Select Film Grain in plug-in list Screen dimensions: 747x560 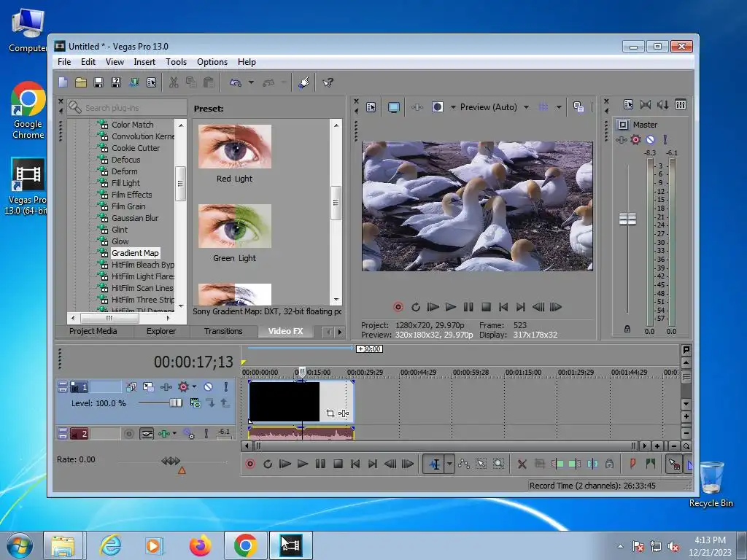(128, 206)
